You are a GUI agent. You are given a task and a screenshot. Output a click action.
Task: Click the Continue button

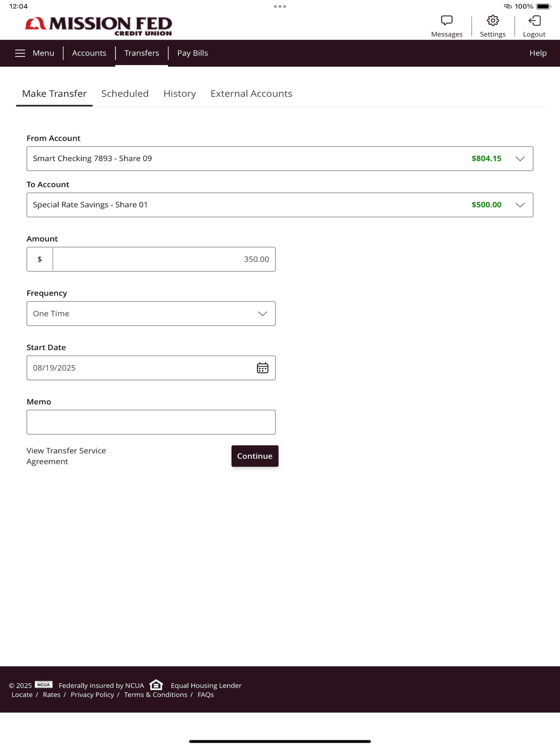(255, 456)
